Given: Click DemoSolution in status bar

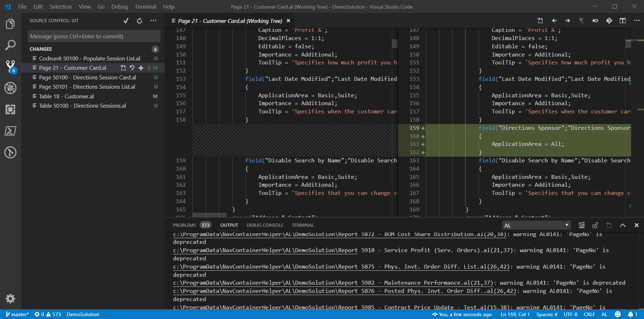Looking at the screenshot, I should [83, 314].
